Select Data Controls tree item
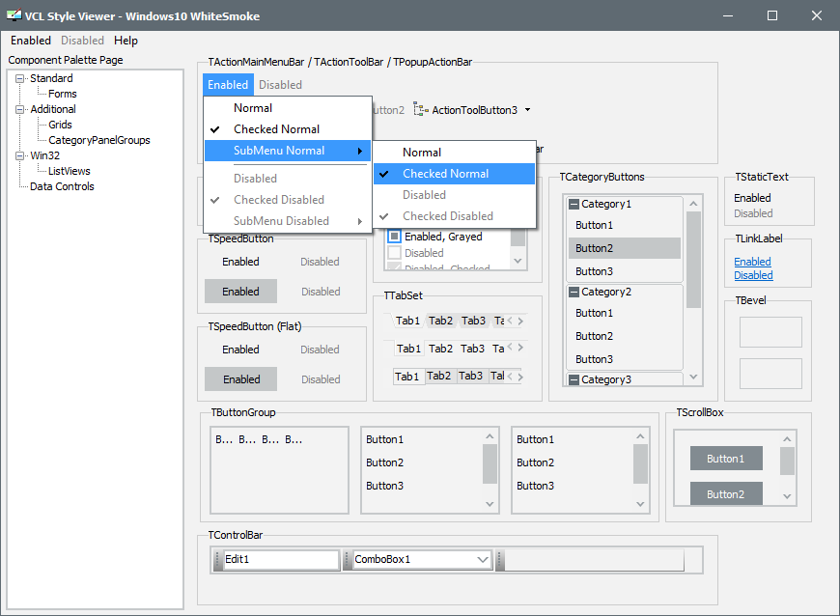The height and width of the screenshot is (616, 840). [62, 187]
